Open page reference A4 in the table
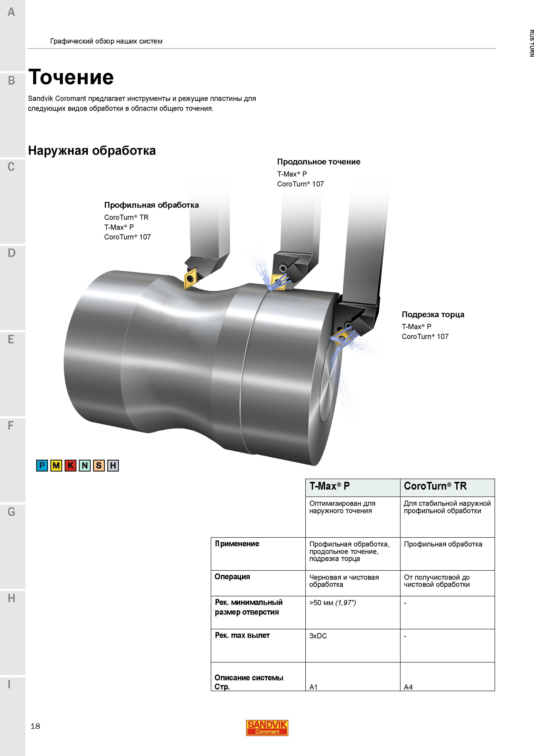534x756 pixels. pyautogui.click(x=408, y=687)
